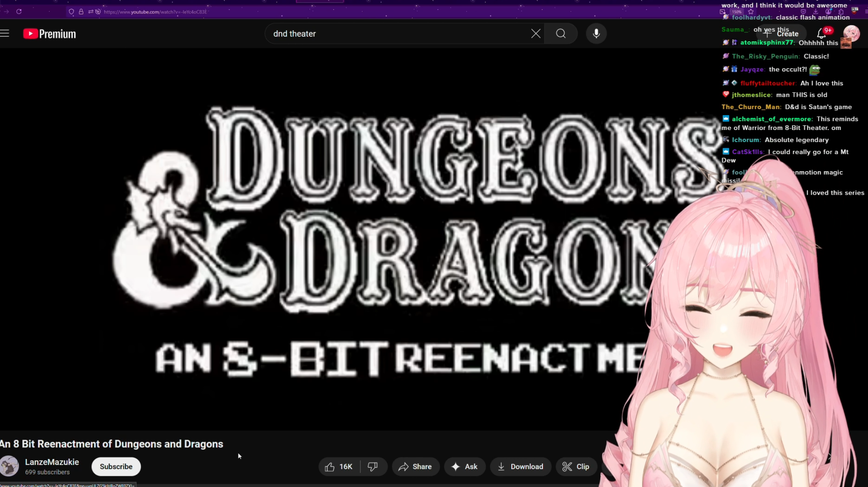Click the magnifying glass search button
Image resolution: width=868 pixels, height=487 pixels.
coord(561,34)
